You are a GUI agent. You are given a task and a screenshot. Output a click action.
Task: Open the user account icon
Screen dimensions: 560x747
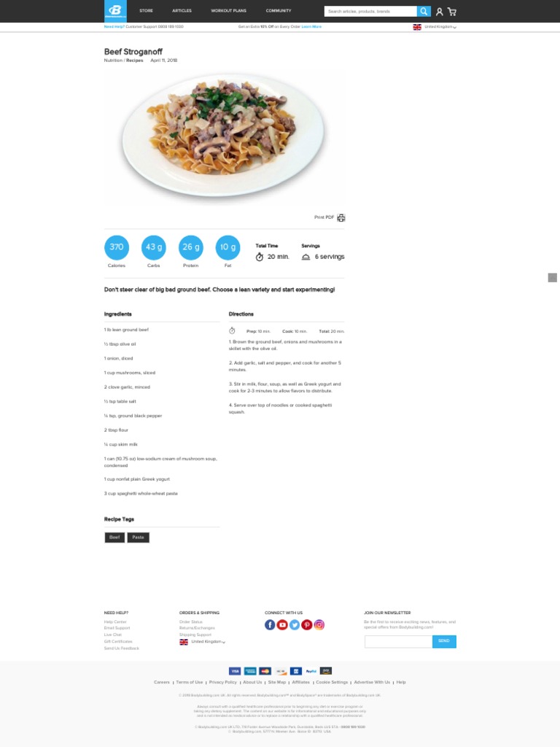coord(439,12)
